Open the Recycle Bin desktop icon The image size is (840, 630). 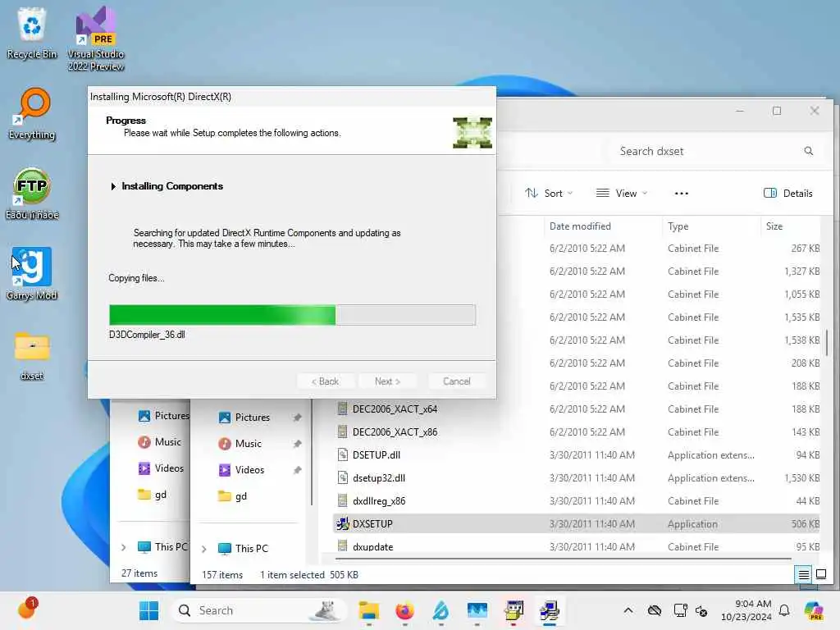point(32,33)
